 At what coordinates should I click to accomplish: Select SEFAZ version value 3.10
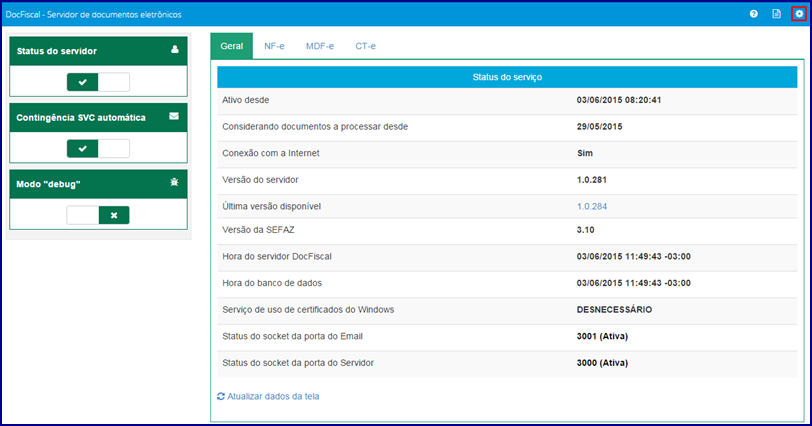pyautogui.click(x=585, y=230)
